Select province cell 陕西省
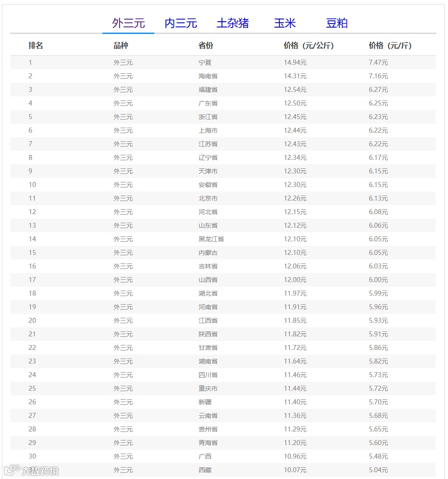Image resolution: width=448 pixels, height=479 pixels. [x=208, y=334]
